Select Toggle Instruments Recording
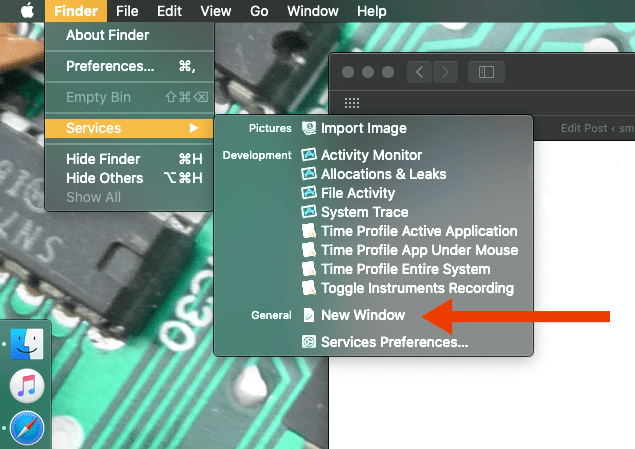Viewport: 635px width, 449px height. pos(417,288)
